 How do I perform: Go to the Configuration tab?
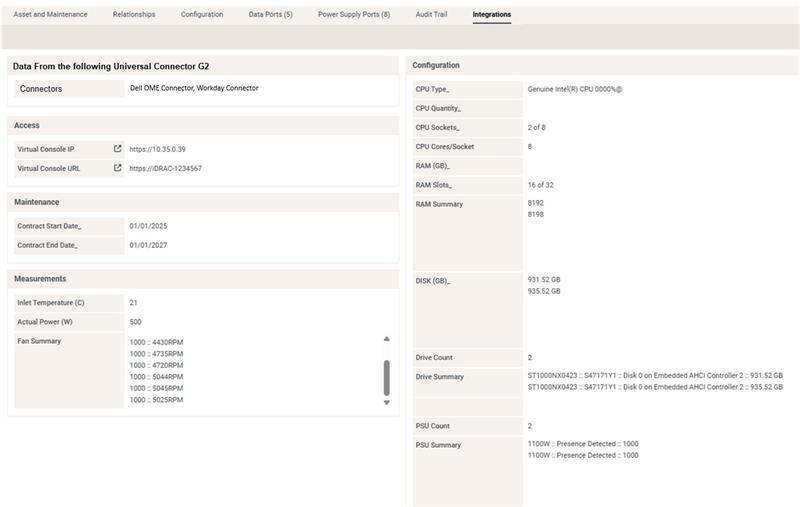pyautogui.click(x=202, y=15)
